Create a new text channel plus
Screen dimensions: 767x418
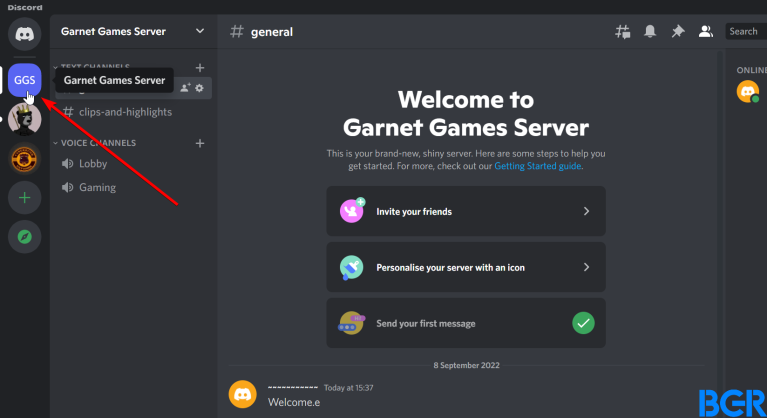200,67
